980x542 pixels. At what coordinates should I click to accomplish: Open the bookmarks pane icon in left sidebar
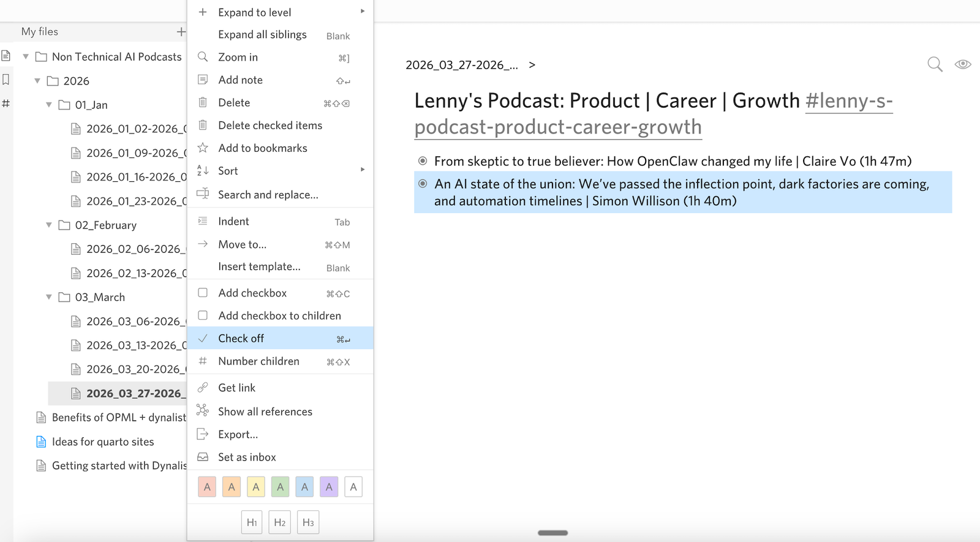(x=6, y=80)
